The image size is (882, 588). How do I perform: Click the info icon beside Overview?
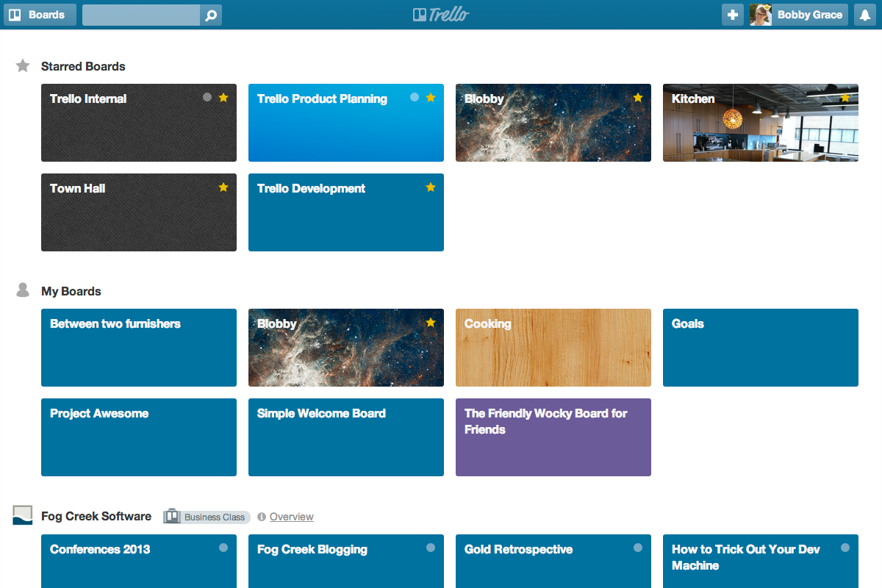pyautogui.click(x=262, y=517)
